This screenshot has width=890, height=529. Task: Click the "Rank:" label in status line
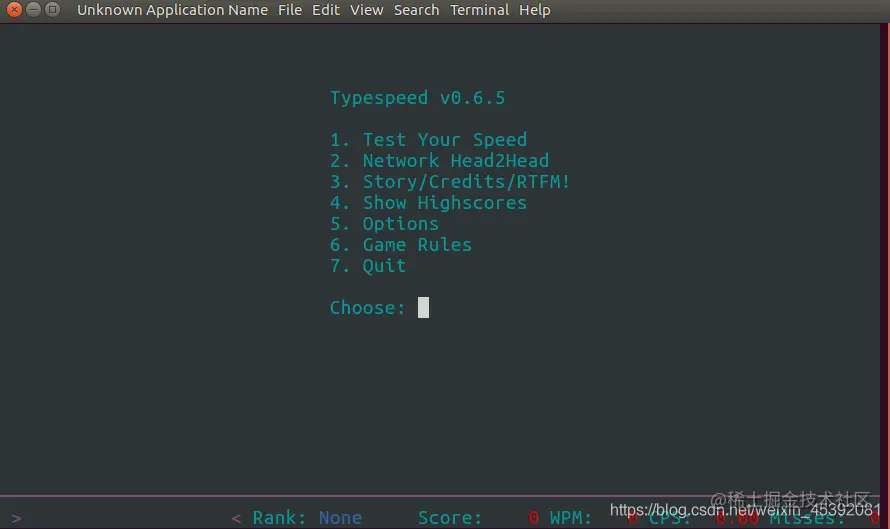(279, 518)
